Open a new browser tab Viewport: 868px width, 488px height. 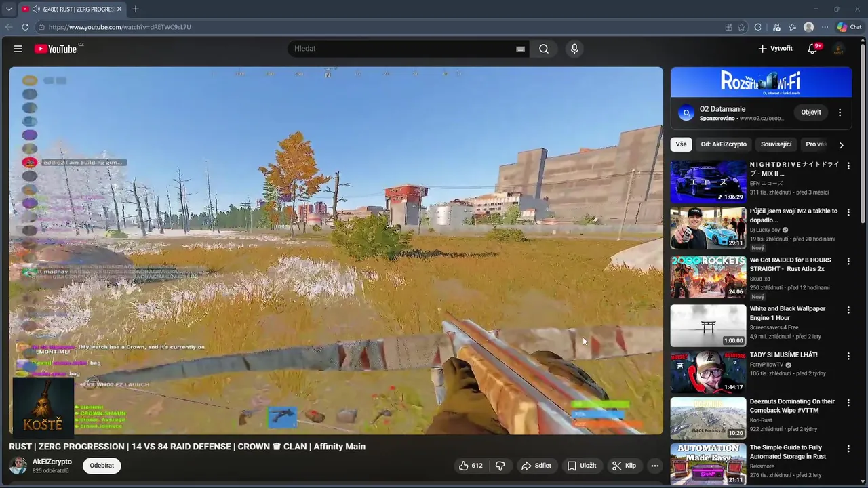tap(136, 9)
